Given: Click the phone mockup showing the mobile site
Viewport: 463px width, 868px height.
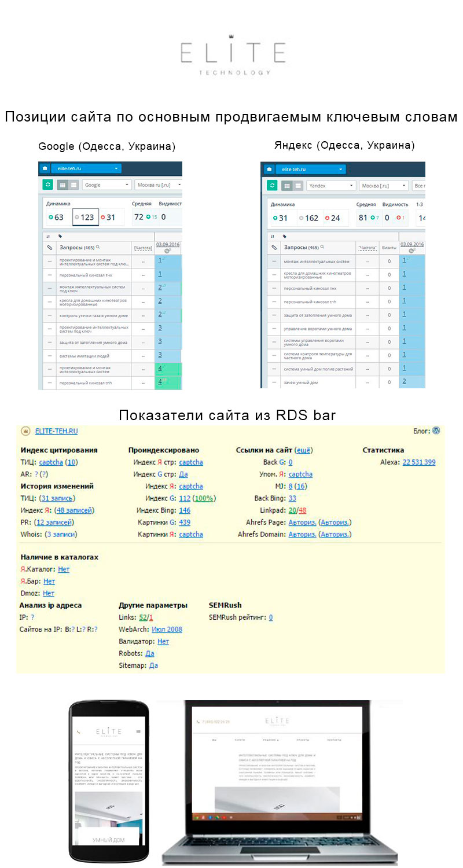Looking at the screenshot, I should pos(108,781).
